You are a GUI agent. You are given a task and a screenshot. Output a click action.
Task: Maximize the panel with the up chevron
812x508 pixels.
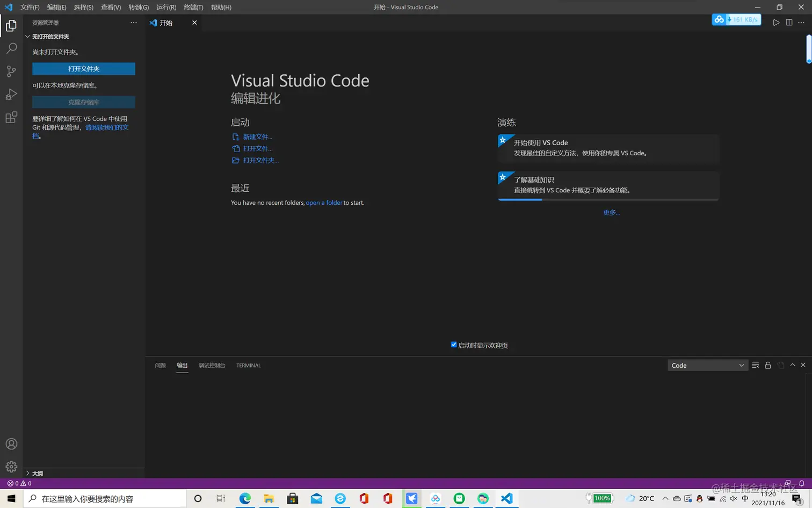(x=793, y=365)
